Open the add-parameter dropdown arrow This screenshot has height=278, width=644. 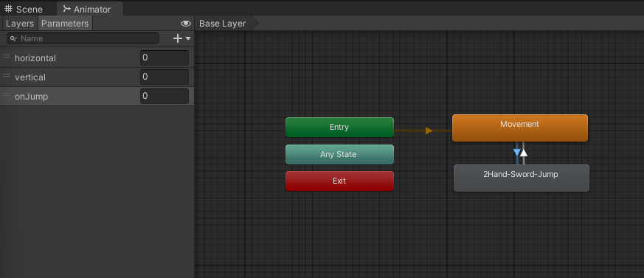pos(188,38)
